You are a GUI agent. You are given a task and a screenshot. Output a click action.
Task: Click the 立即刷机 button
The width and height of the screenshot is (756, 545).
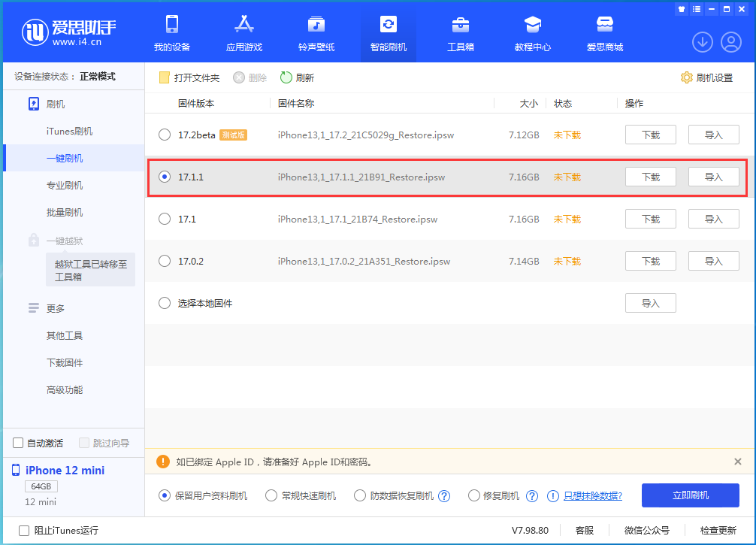point(690,495)
